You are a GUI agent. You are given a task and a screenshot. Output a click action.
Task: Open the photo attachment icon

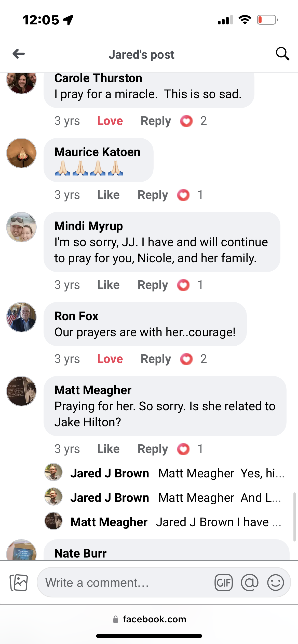coord(19,582)
